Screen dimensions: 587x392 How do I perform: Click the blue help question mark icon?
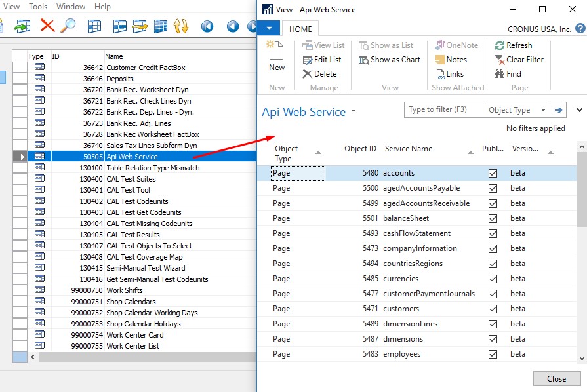pos(580,28)
